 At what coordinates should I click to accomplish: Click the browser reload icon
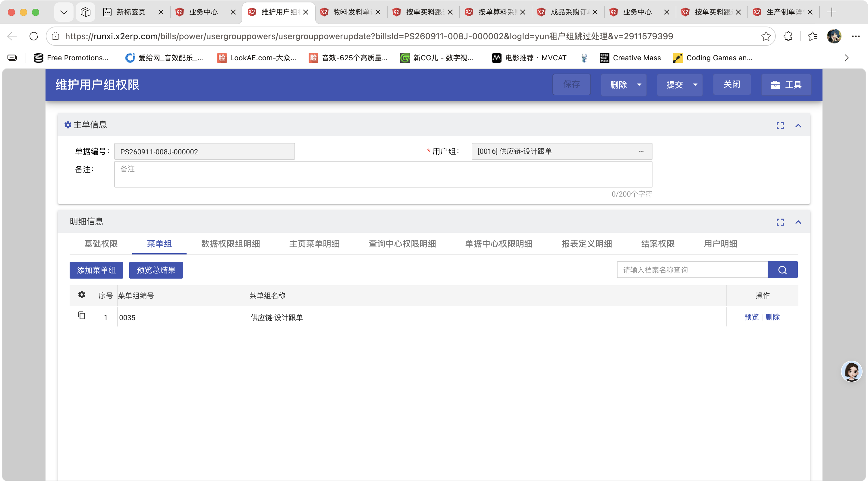pyautogui.click(x=34, y=36)
